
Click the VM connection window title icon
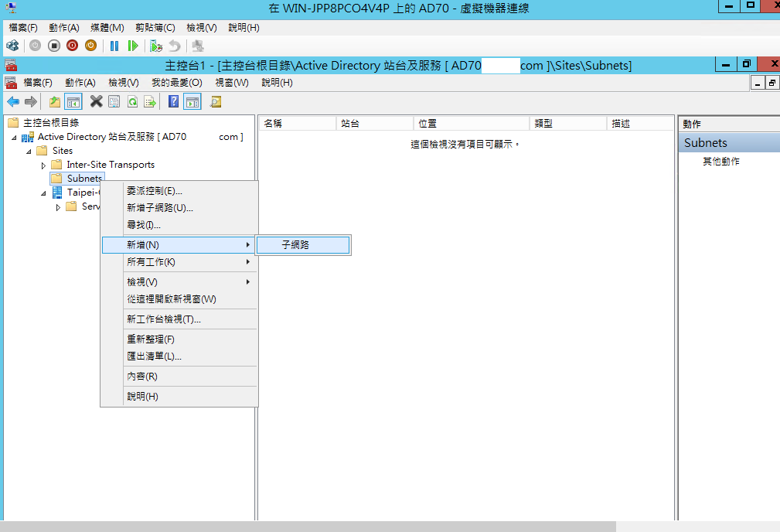[x=11, y=8]
